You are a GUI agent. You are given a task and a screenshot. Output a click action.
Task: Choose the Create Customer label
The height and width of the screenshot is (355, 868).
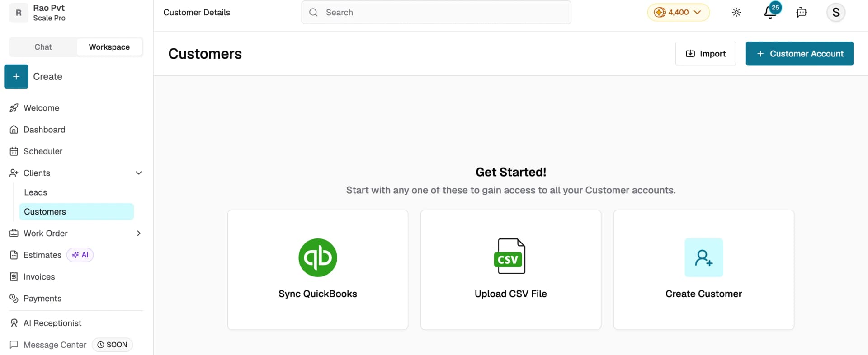pos(704,294)
